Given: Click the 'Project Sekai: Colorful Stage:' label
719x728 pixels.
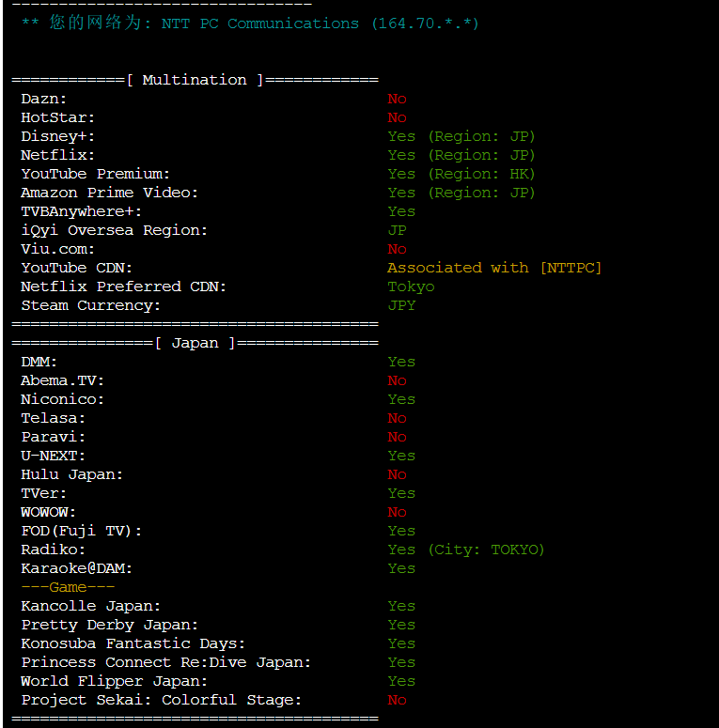Looking at the screenshot, I should click(x=161, y=700).
